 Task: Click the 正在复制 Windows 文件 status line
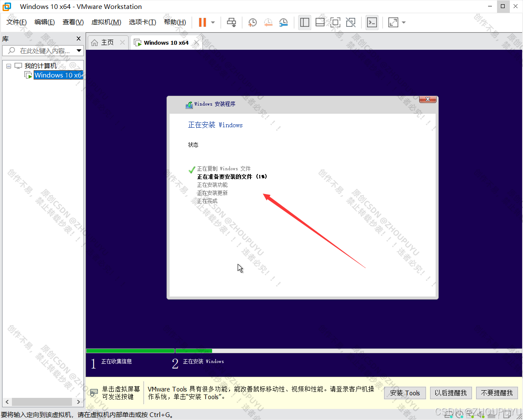[x=224, y=169]
